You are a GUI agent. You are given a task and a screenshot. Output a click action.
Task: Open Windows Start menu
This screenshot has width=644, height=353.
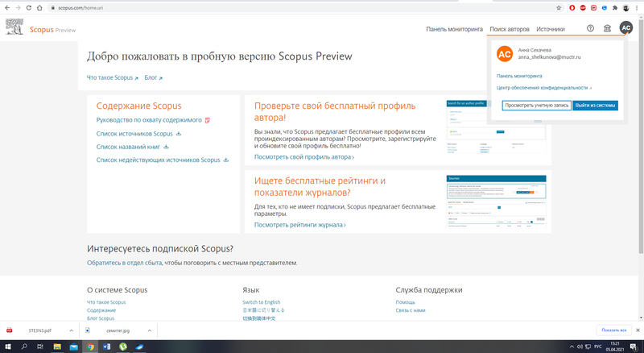point(6,347)
